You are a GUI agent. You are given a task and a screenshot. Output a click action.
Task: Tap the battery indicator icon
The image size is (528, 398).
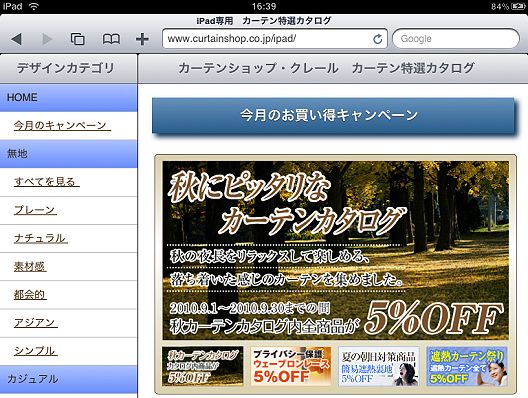tap(518, 6)
